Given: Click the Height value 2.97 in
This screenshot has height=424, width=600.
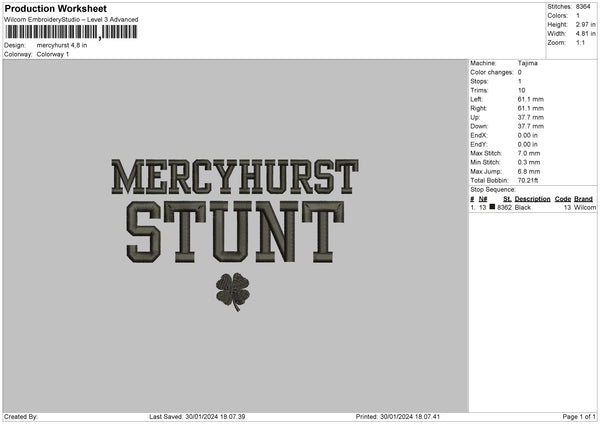Looking at the screenshot, I should click(585, 24).
